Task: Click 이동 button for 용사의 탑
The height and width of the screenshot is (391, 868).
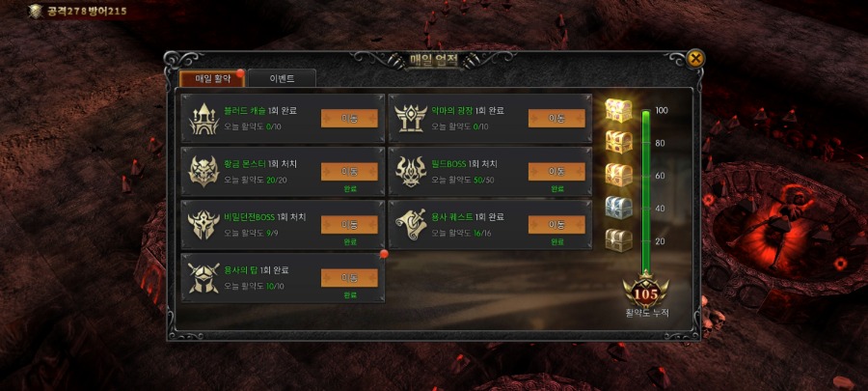Action: click(x=349, y=277)
